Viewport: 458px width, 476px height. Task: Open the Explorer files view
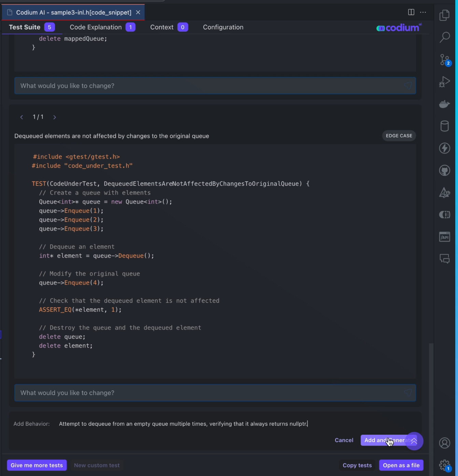click(x=444, y=15)
